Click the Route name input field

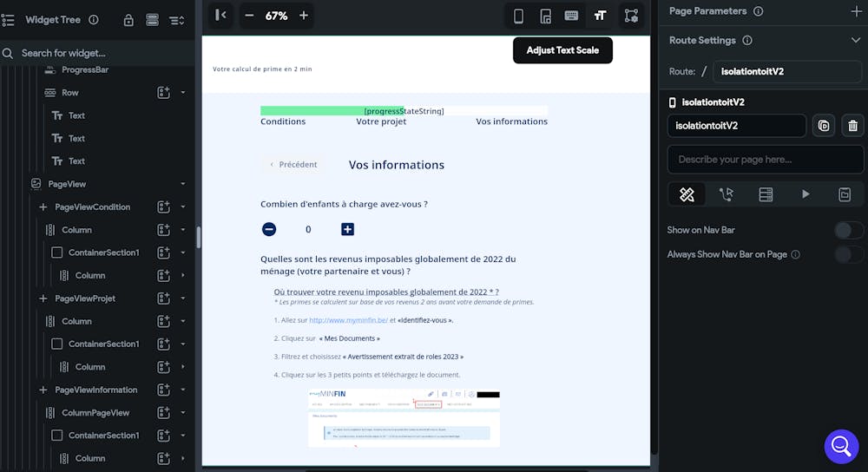786,71
